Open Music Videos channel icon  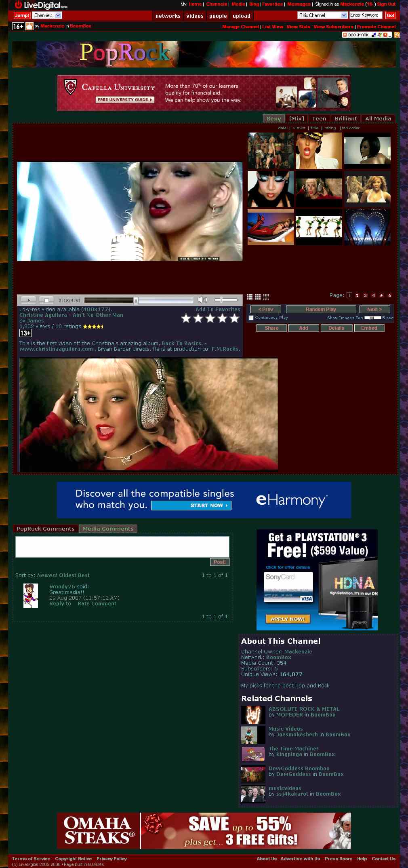253,735
